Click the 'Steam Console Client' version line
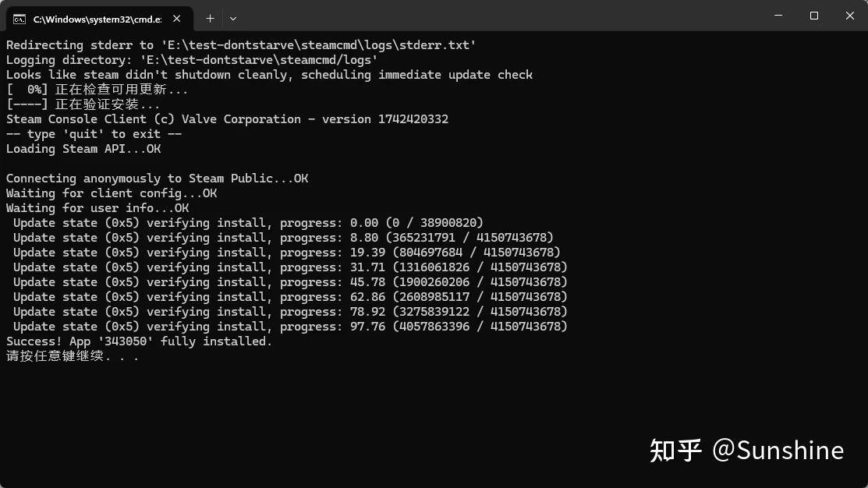 pos(228,119)
